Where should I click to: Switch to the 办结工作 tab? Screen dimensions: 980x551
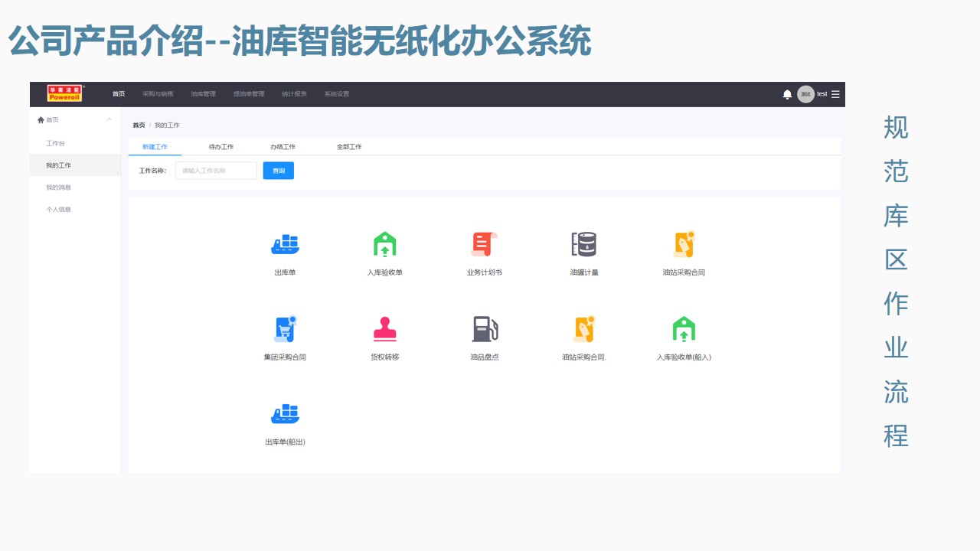(283, 146)
